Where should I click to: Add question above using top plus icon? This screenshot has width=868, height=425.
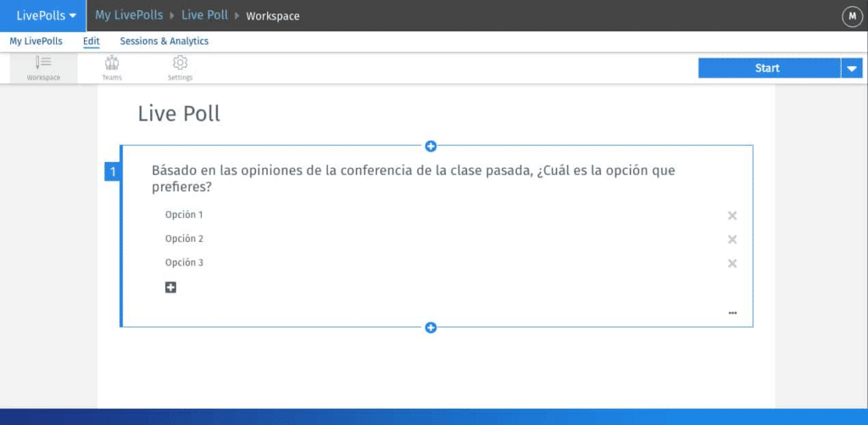(431, 146)
